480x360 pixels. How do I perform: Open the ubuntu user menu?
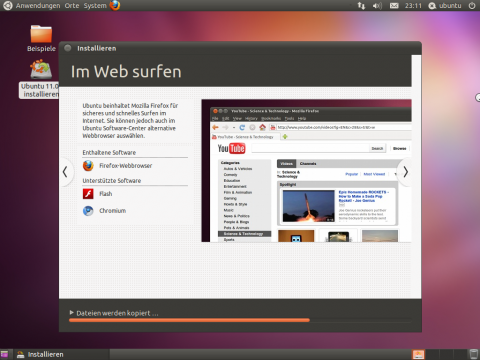point(445,6)
